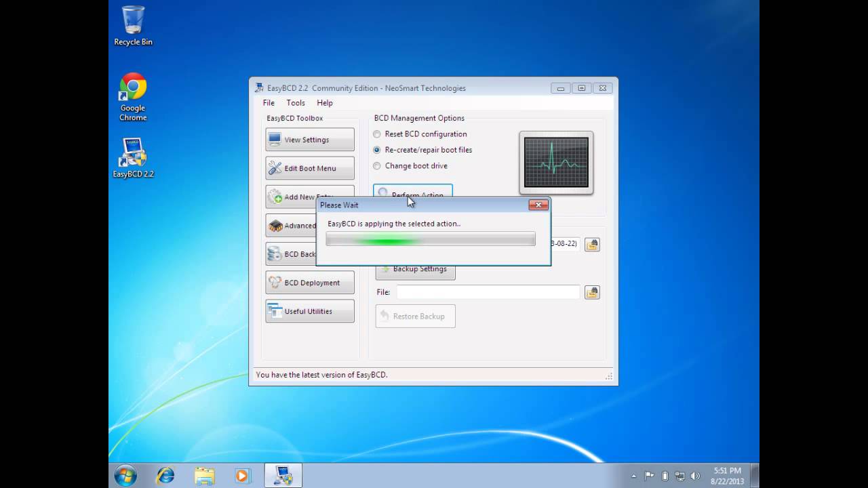The height and width of the screenshot is (488, 868).
Task: Click BCD Deployment button
Action: [x=310, y=283]
